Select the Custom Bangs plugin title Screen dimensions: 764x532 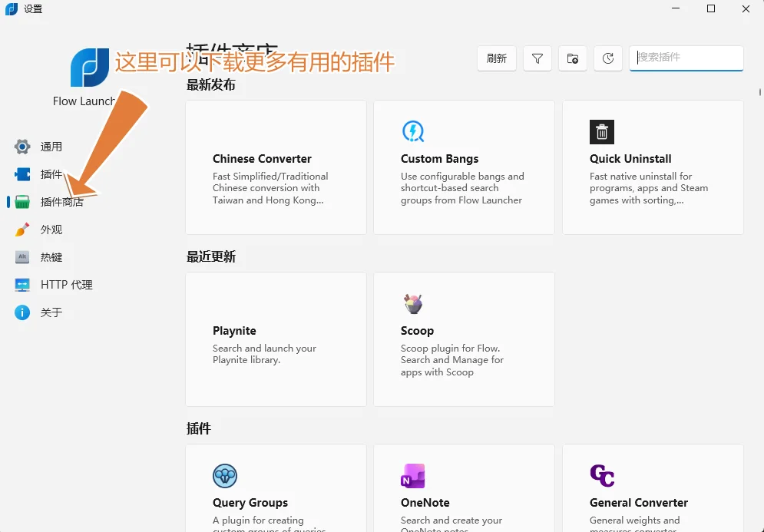pos(439,159)
